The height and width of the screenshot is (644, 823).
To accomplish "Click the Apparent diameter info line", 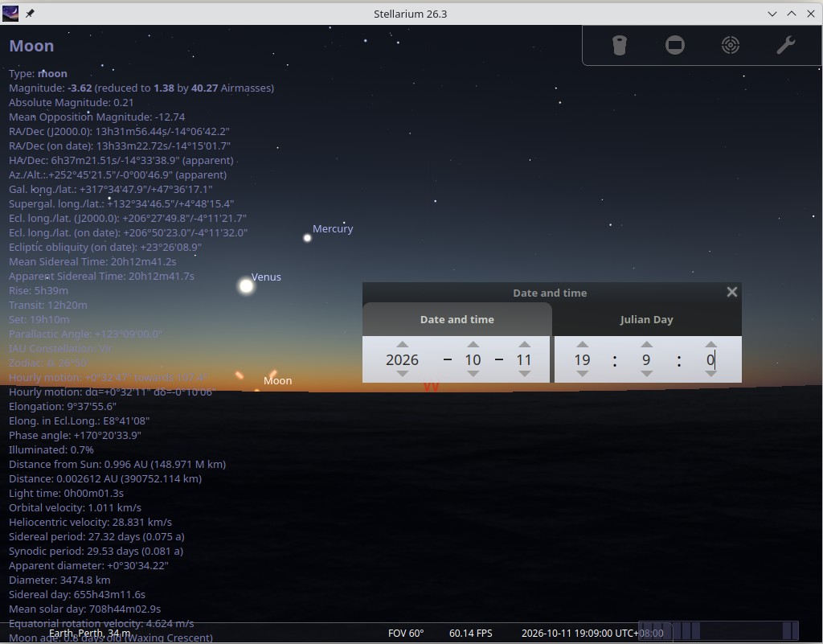I will click(88, 566).
